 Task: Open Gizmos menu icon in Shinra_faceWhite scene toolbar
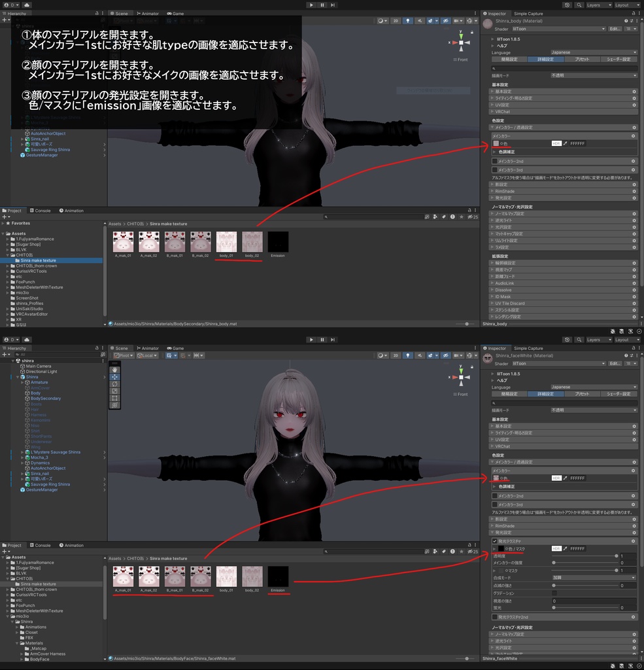[471, 355]
